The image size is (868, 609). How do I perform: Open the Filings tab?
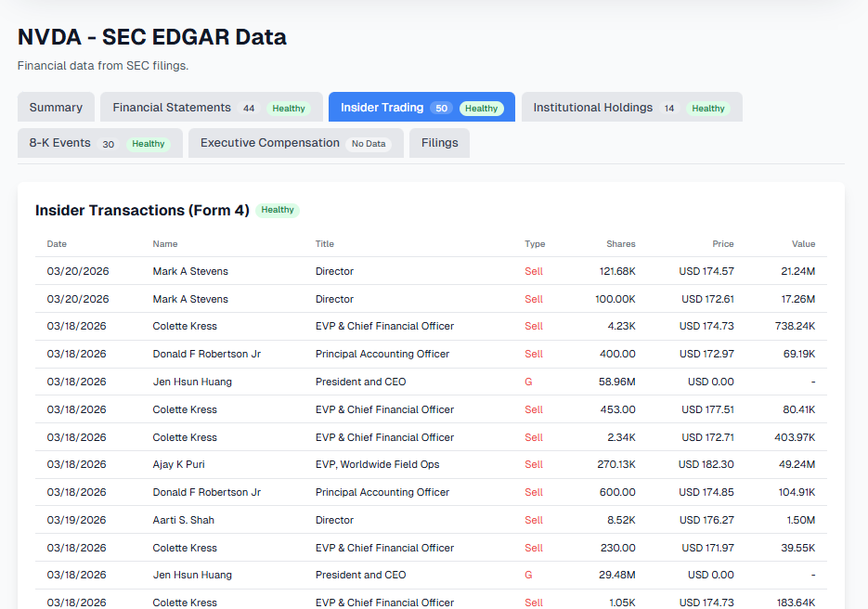pos(439,143)
